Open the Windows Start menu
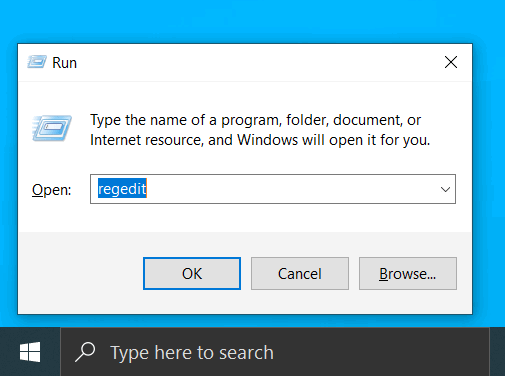505x376 pixels. (x=30, y=352)
